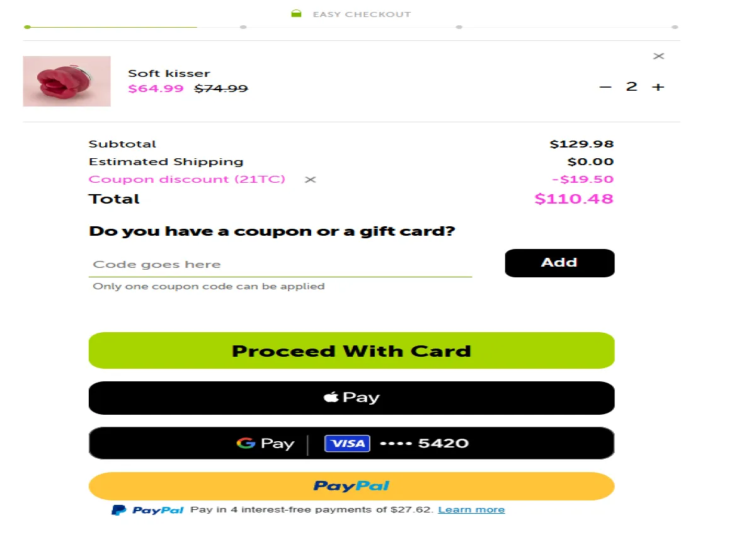The image size is (756, 549).
Task: Click the Soft kisser product thumbnail
Action: [66, 81]
